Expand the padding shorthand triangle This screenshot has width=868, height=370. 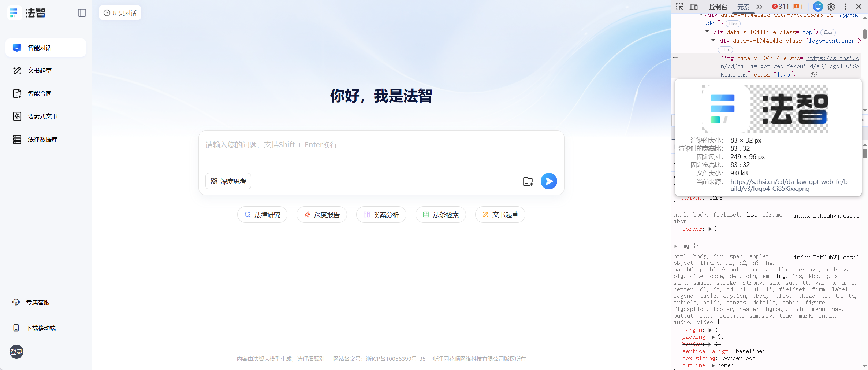pyautogui.click(x=713, y=337)
